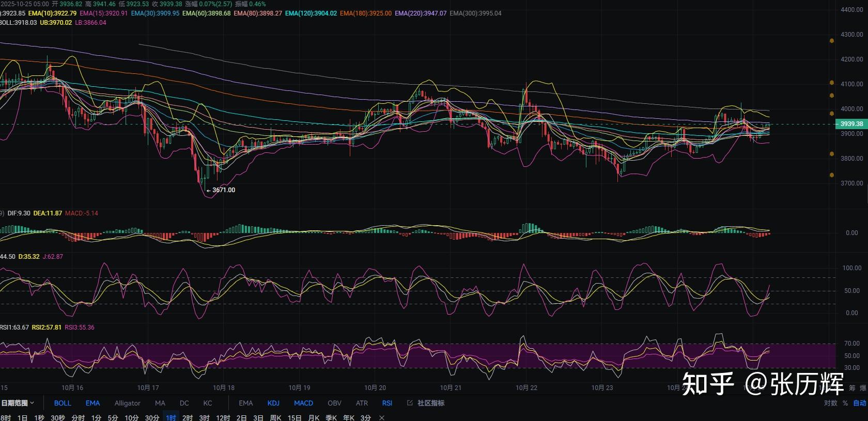Open the 社区指标 community indicators icon
The image size is (868, 421).
[410, 403]
